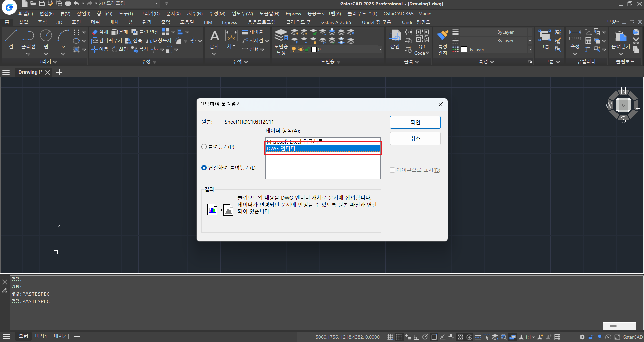
Task: Switch to the 배치1 layout tab
Action: coord(41,336)
